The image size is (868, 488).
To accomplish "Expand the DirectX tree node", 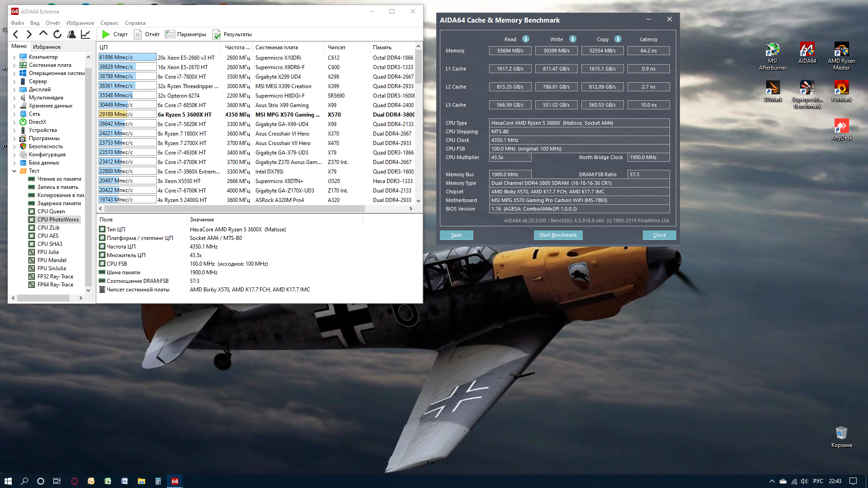I will coord(14,122).
